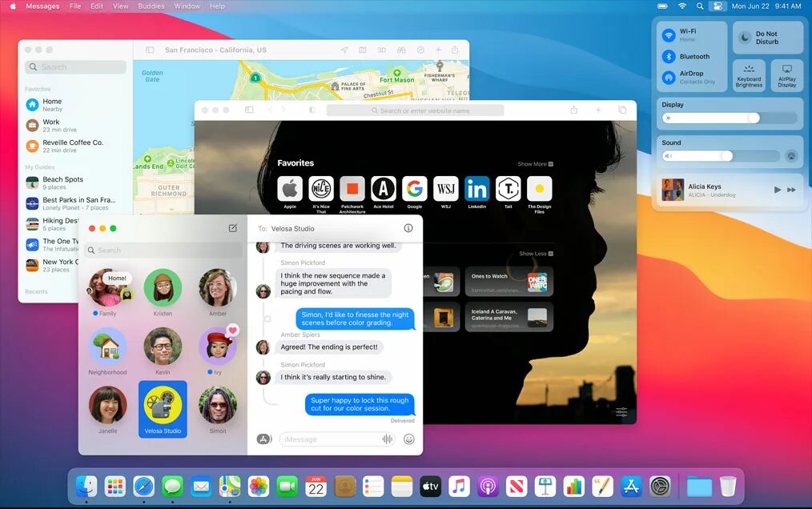This screenshot has height=509, width=812.
Task: Click Show Less above Ones to Watch
Action: pyautogui.click(x=535, y=253)
